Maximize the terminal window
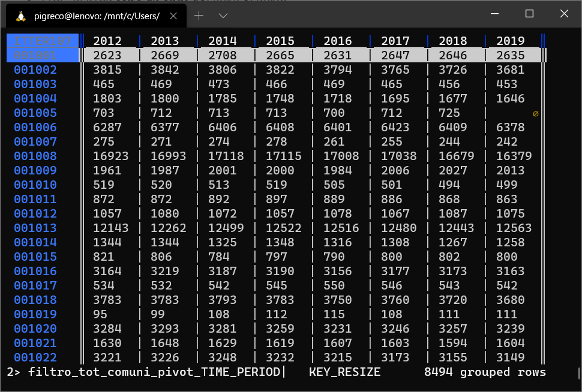The width and height of the screenshot is (582, 392). pyautogui.click(x=529, y=14)
